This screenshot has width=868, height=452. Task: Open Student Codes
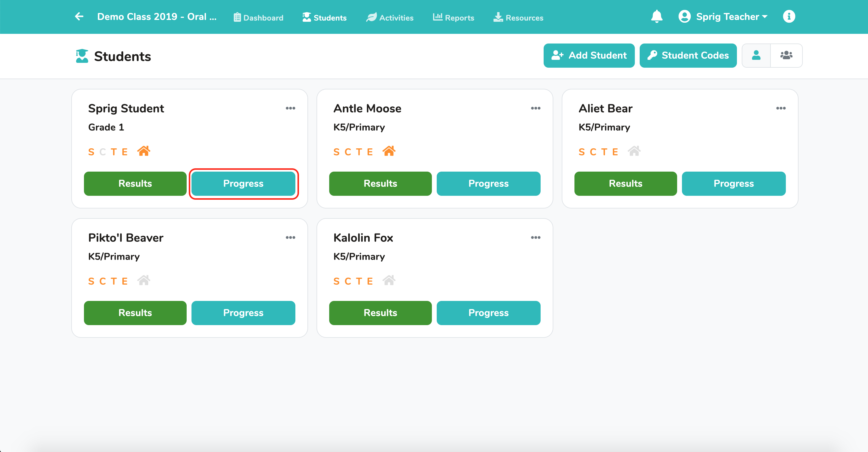pyautogui.click(x=688, y=55)
